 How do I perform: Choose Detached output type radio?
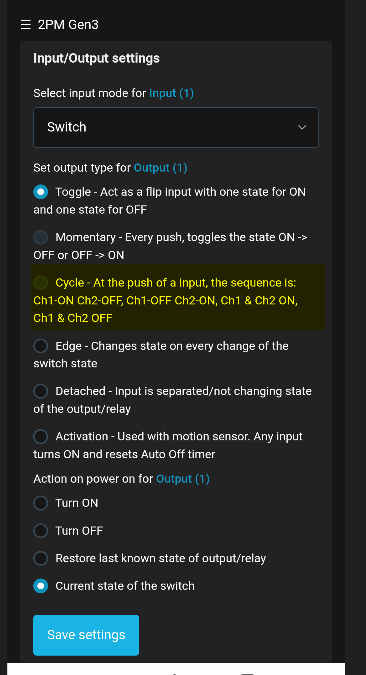click(40, 391)
